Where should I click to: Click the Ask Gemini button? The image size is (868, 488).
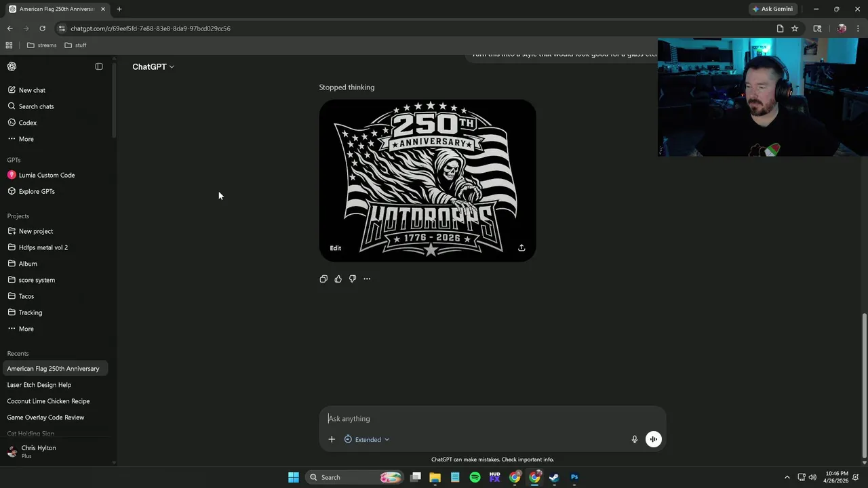(x=772, y=9)
